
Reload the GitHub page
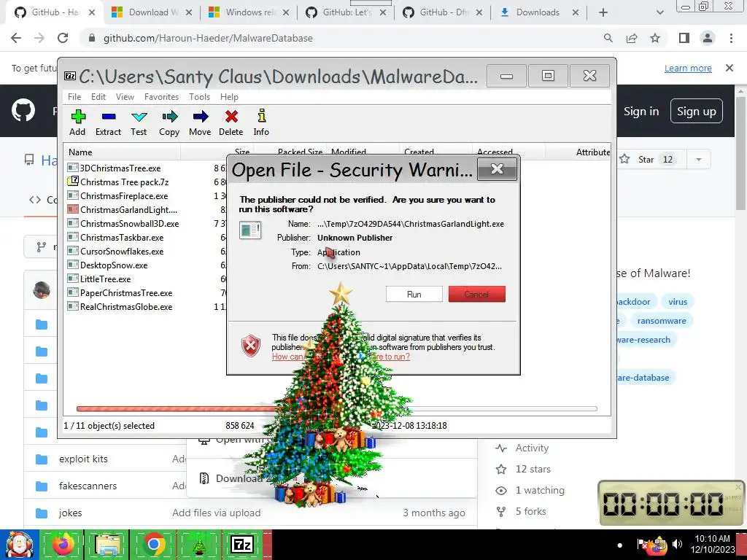click(x=63, y=38)
